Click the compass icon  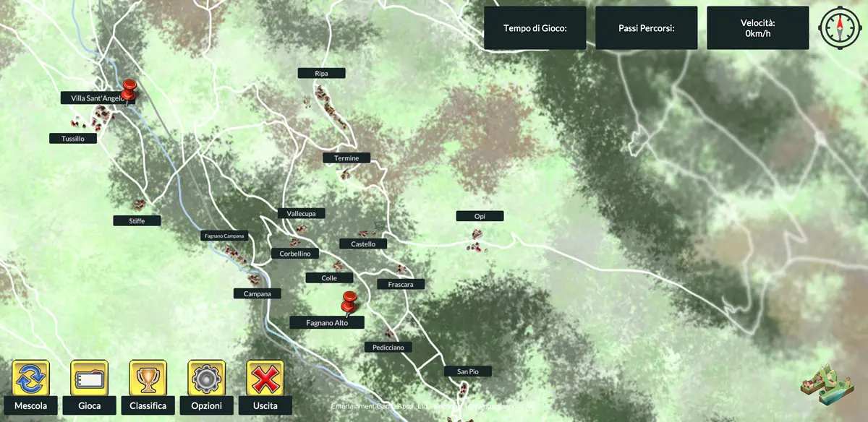(840, 28)
